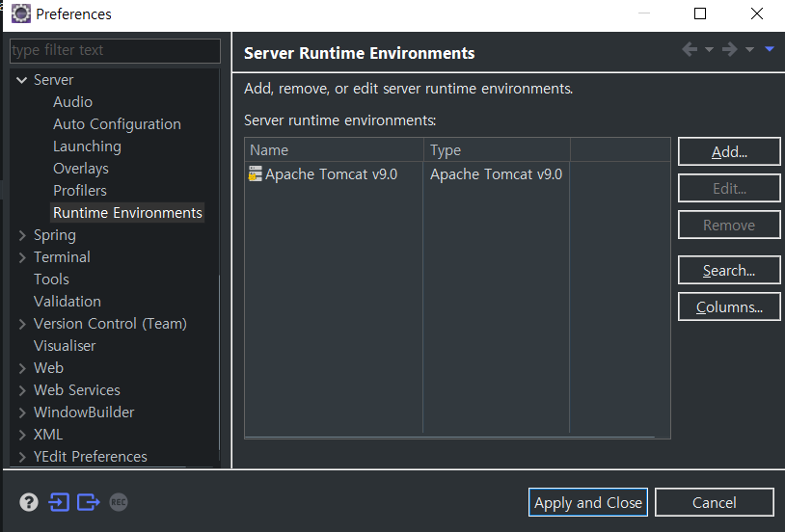Select the Spring preference label
This screenshot has width=785, height=532.
click(55, 235)
